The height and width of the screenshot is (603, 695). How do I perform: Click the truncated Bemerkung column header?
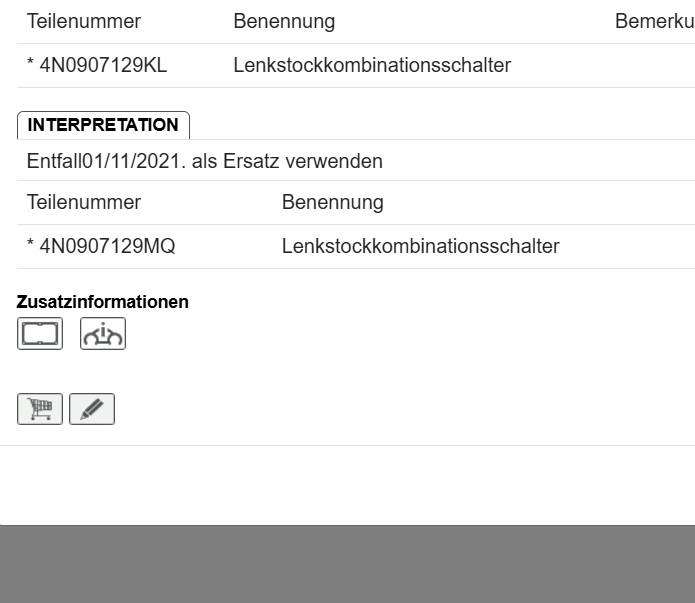654,22
